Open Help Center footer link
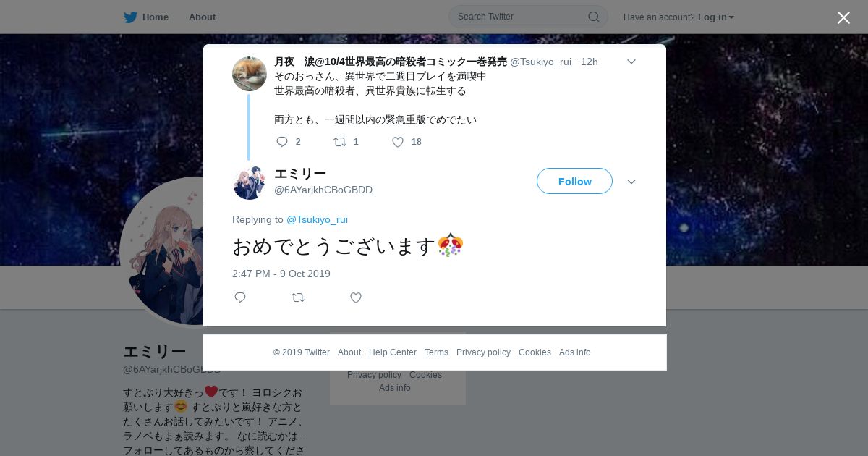 coord(393,352)
